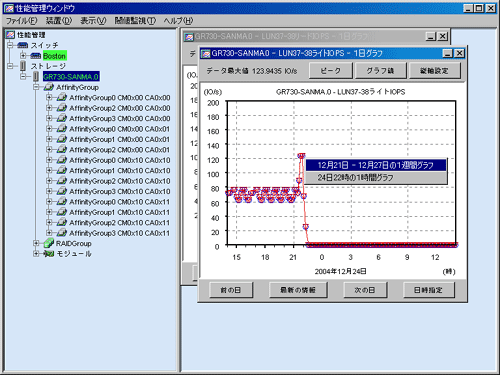Open the ファイル(F) menu

21,21
